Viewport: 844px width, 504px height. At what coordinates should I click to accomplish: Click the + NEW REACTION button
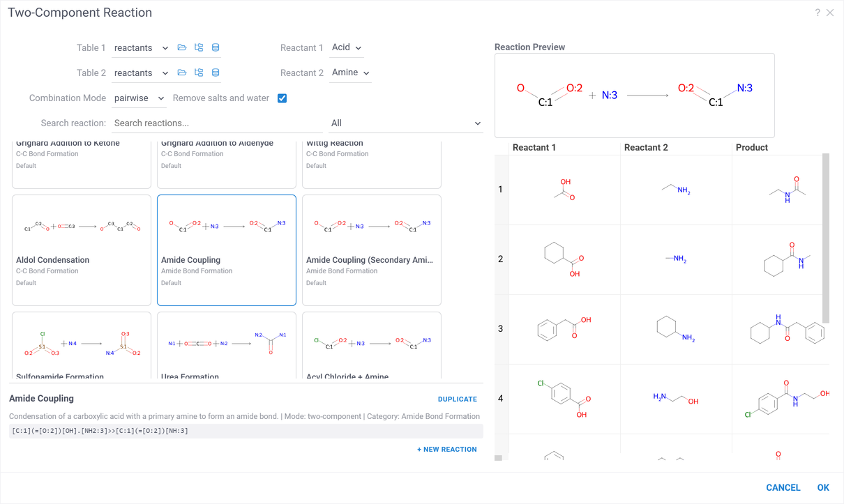click(x=447, y=450)
